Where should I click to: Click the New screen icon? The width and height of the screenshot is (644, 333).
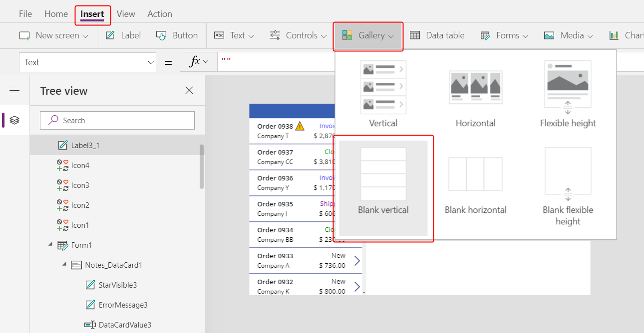click(23, 35)
